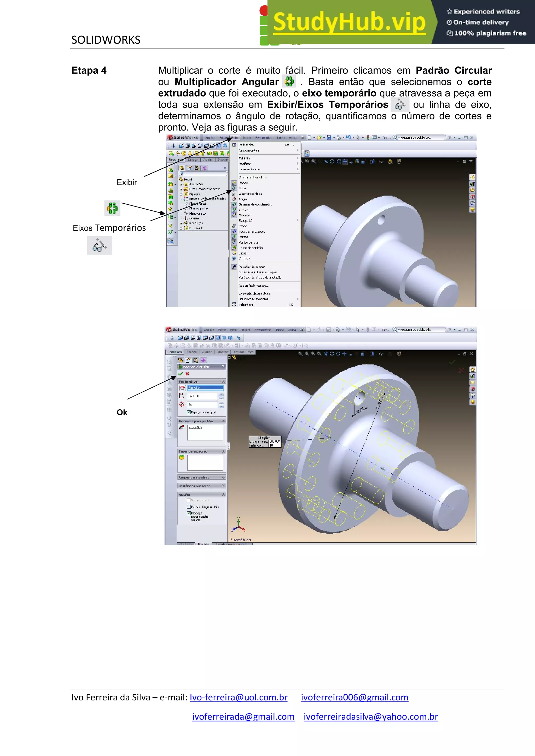Click the SolidWorks Resources home icon in Padrão circular screenshot
Viewport: 535px width, 756px height.
tap(473, 369)
